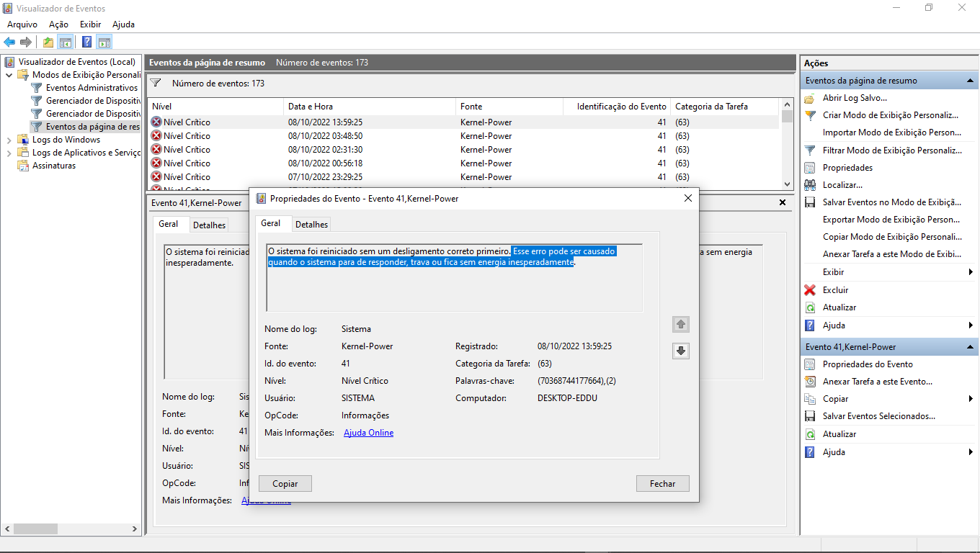980x553 pixels.
Task: Click the Copiar icon in Ações pane
Action: coord(810,399)
